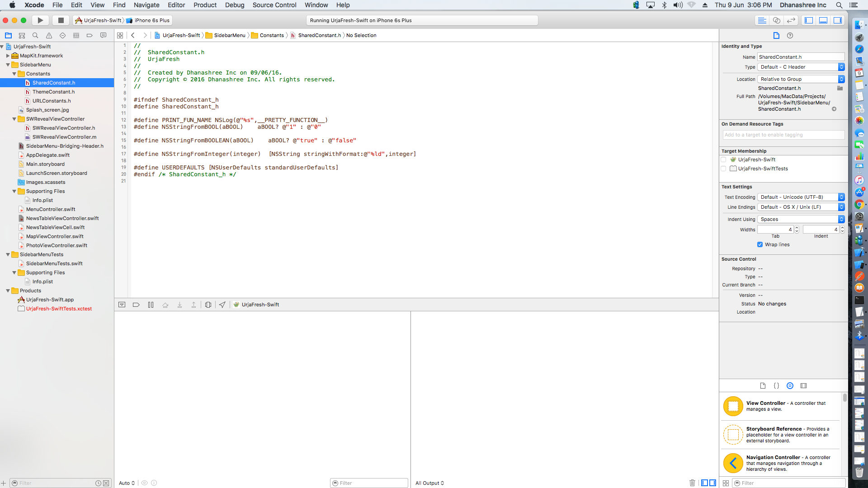Viewport: 868px width, 488px height.
Task: Open Debug View Hierarchy
Action: [x=208, y=305]
